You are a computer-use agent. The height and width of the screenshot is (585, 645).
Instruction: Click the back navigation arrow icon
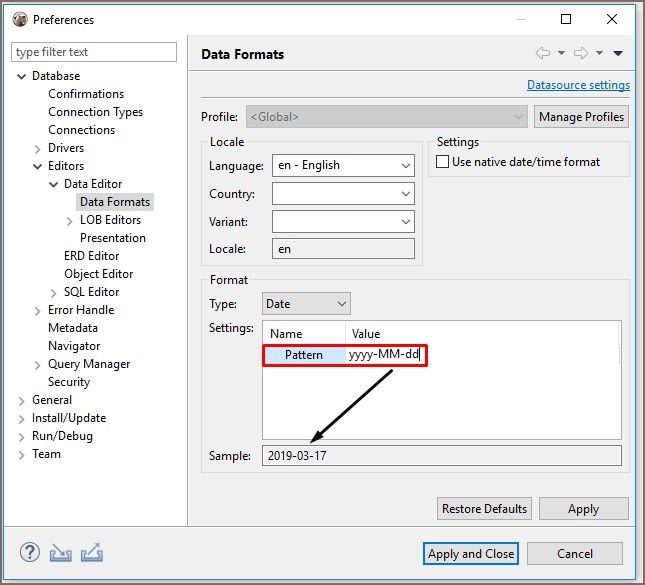click(x=543, y=54)
